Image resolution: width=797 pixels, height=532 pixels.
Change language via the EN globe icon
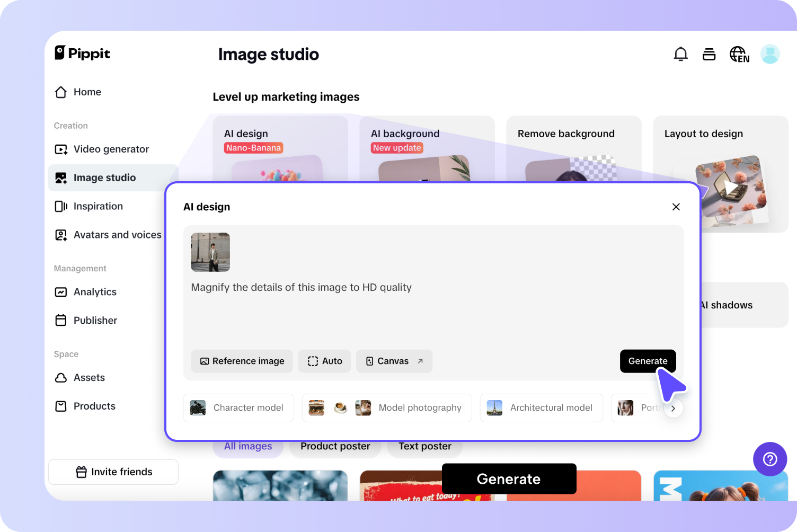[740, 54]
